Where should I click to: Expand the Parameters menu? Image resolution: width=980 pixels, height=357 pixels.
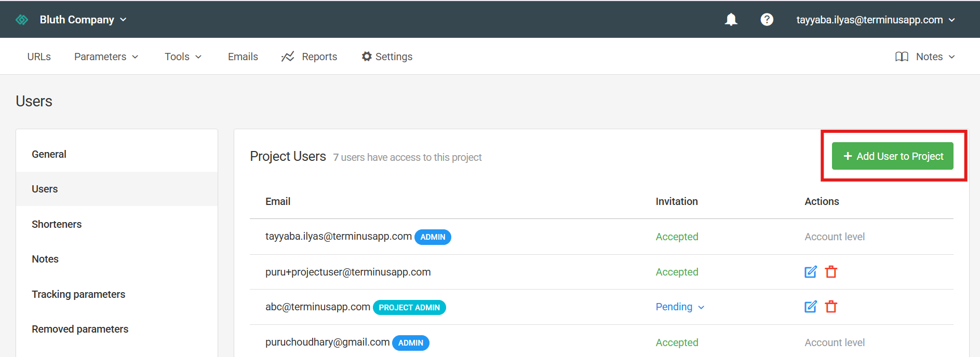click(106, 57)
